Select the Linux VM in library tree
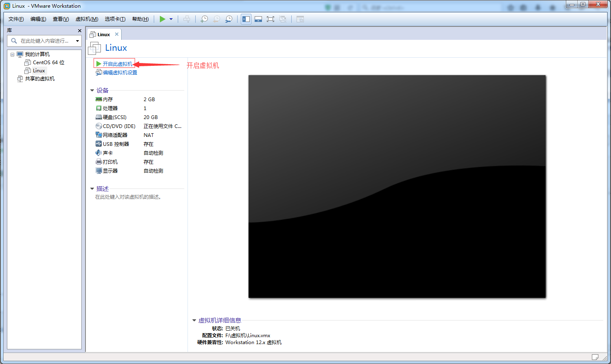 point(39,71)
